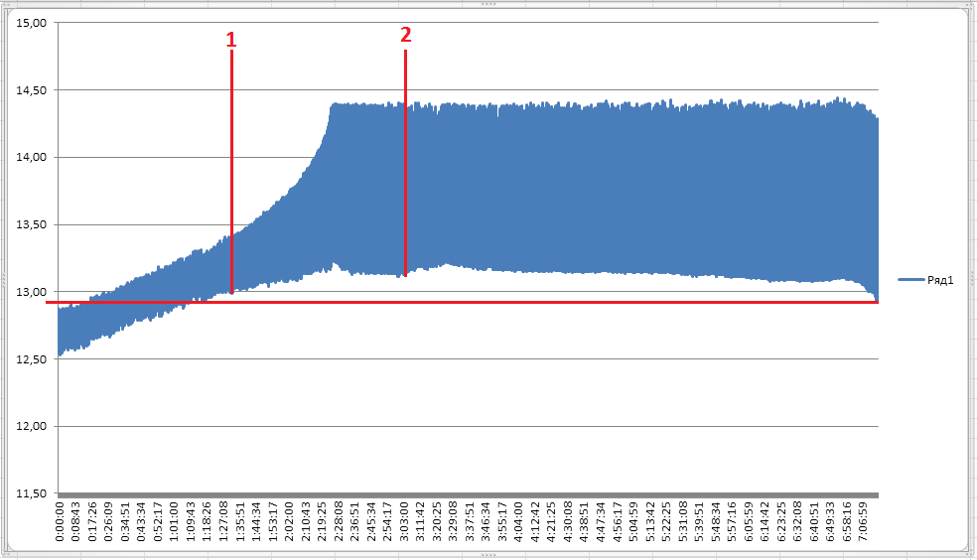Viewport: 977px width, 560px height.
Task: Click the 3:11:42 time axis label
Action: point(420,521)
